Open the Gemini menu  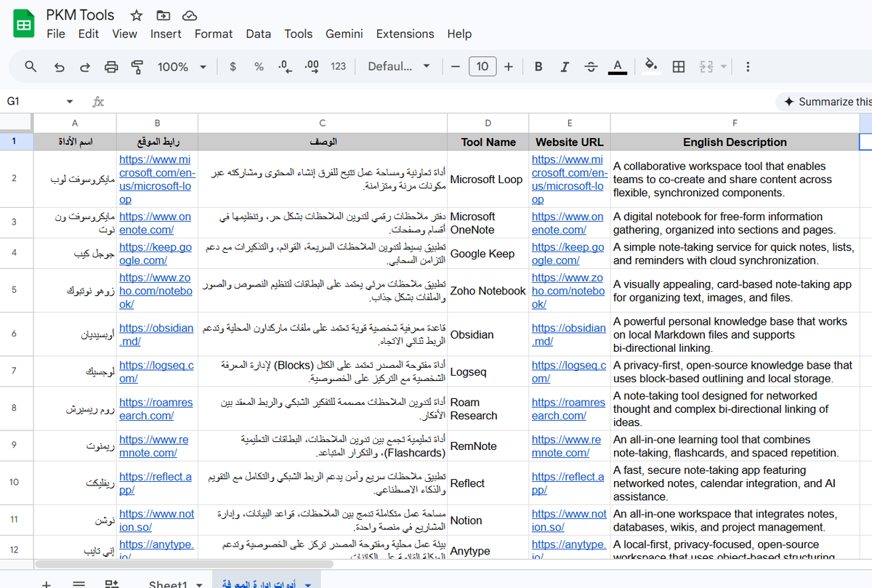click(344, 33)
